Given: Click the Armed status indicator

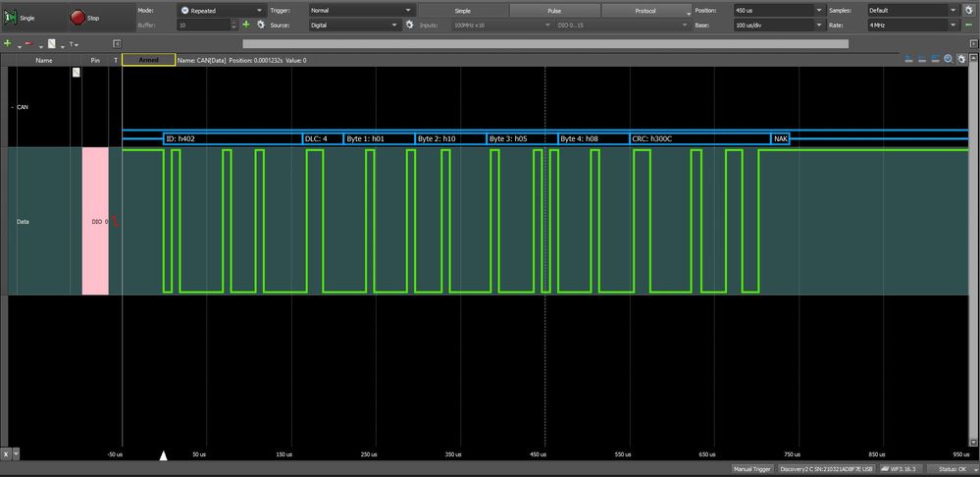Looking at the screenshot, I should [149, 60].
